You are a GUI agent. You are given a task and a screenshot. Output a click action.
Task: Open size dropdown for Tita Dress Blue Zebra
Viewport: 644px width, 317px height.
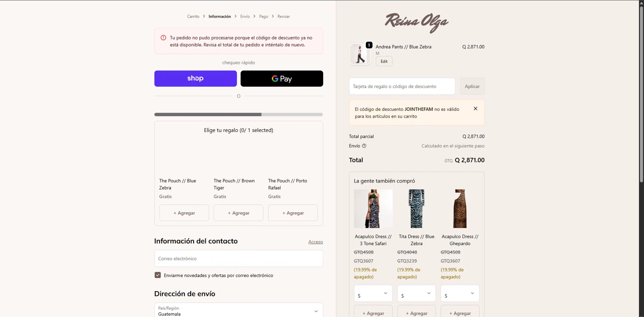416,293
